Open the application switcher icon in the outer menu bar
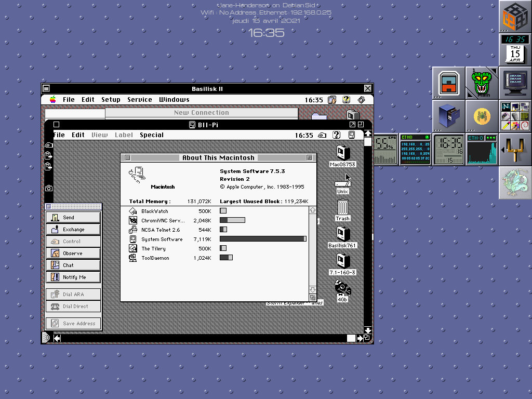The width and height of the screenshot is (532, 399). (362, 99)
